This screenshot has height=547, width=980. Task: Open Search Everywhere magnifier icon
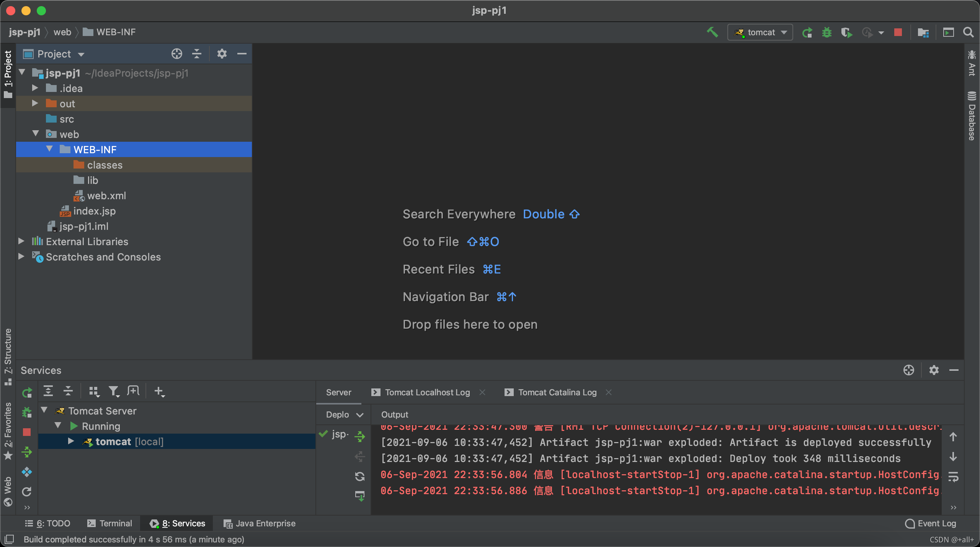coord(969,32)
